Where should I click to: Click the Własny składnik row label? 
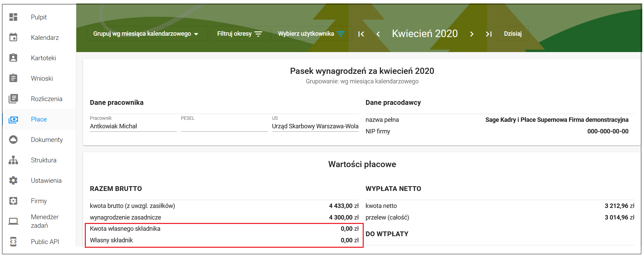[111, 240]
